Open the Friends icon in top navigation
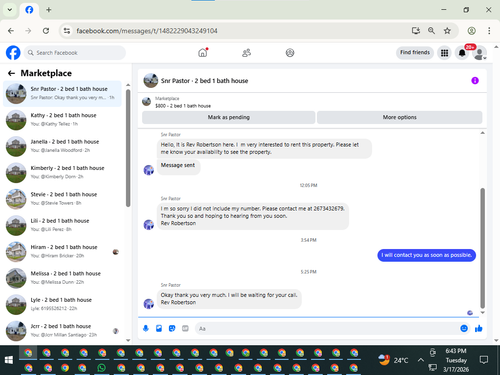The width and height of the screenshot is (500, 375). click(x=246, y=53)
